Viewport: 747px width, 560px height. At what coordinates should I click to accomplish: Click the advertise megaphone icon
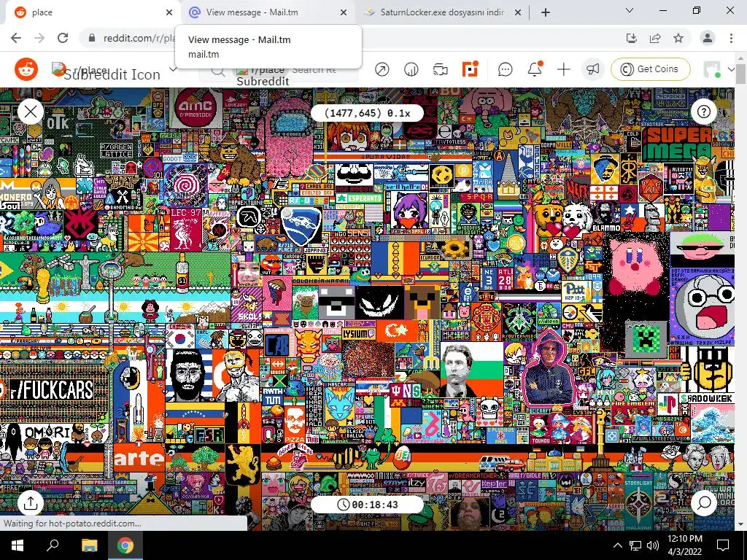(592, 69)
